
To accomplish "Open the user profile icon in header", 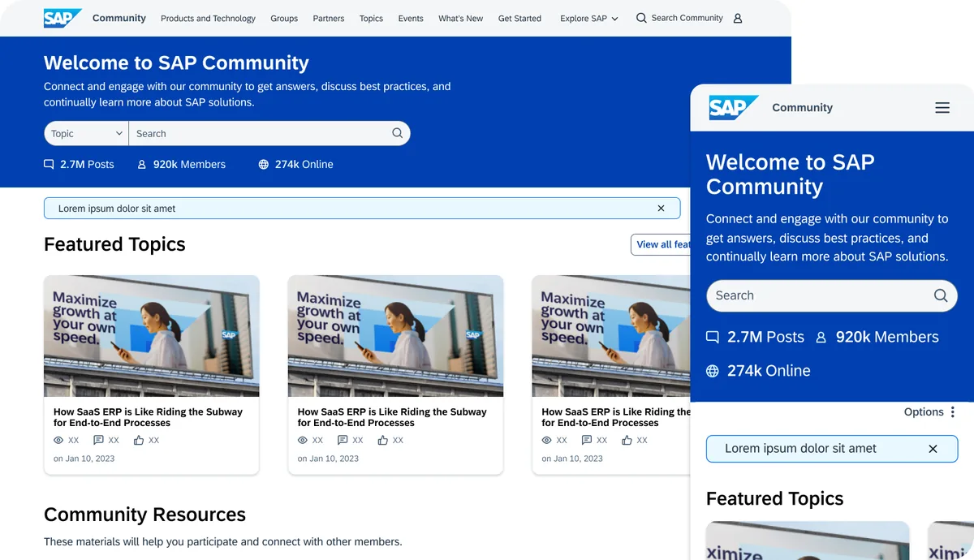I will click(x=738, y=18).
